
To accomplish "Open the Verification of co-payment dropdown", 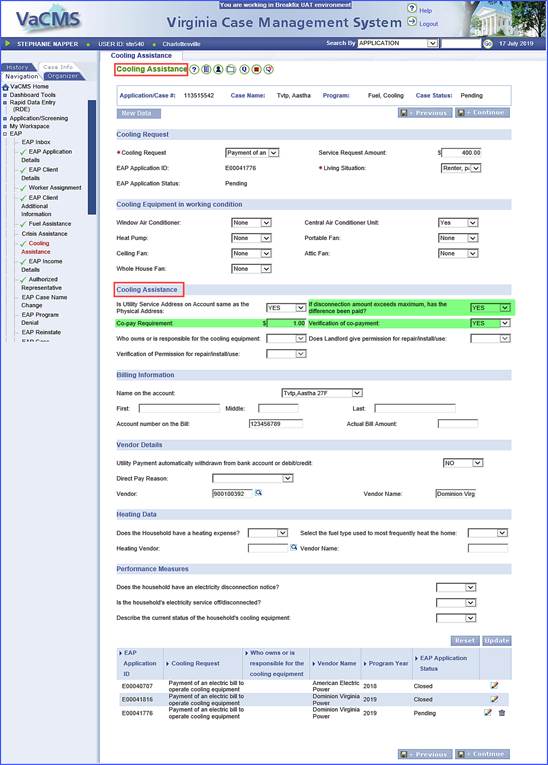I will [x=490, y=323].
